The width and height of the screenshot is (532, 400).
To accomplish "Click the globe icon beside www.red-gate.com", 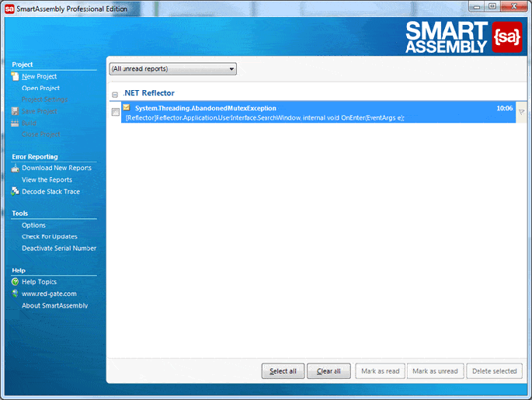I will coord(16,294).
